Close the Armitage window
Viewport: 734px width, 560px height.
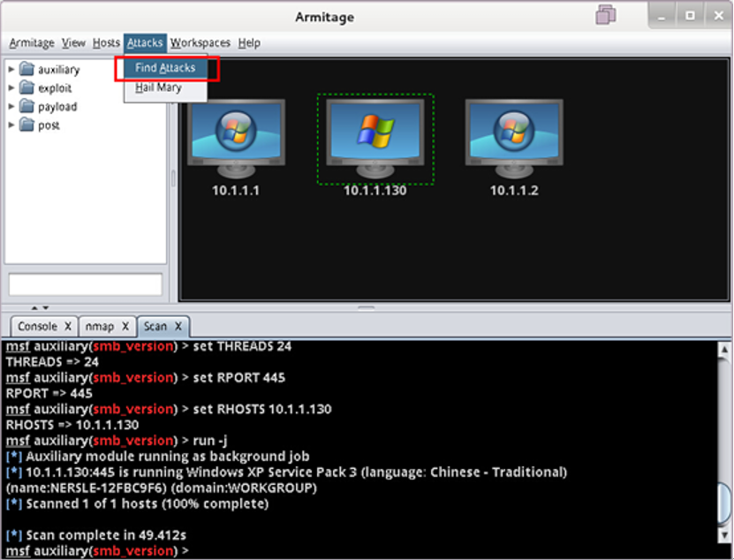click(x=719, y=17)
